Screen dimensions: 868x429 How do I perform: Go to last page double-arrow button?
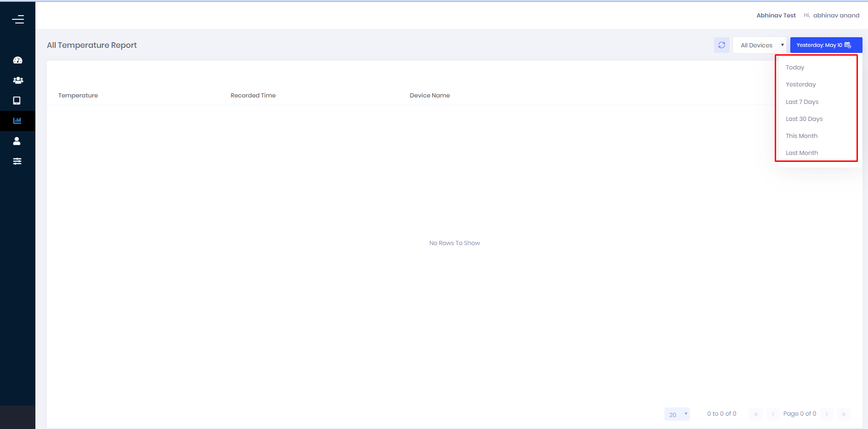click(844, 414)
